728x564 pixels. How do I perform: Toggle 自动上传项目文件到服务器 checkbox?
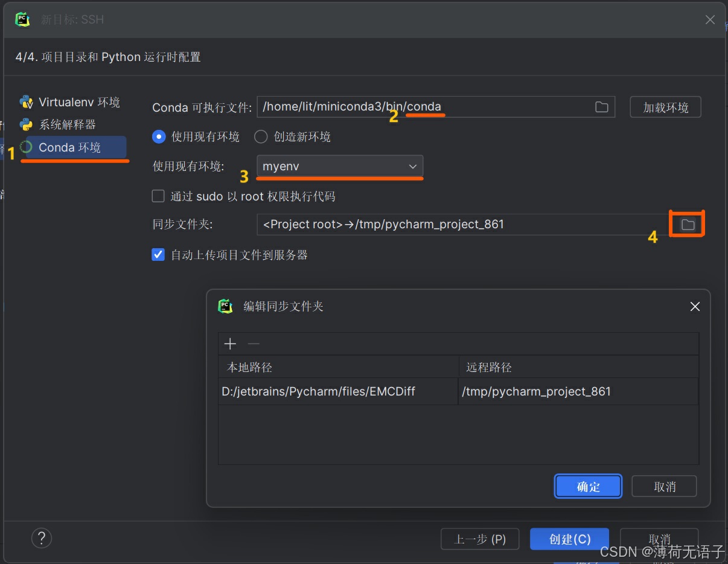(158, 254)
